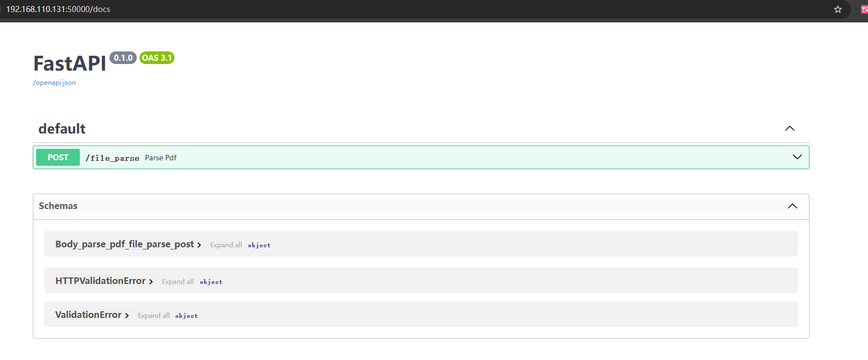868x360 pixels.
Task: Expand the HTTPValidationError schema
Action: tap(104, 281)
